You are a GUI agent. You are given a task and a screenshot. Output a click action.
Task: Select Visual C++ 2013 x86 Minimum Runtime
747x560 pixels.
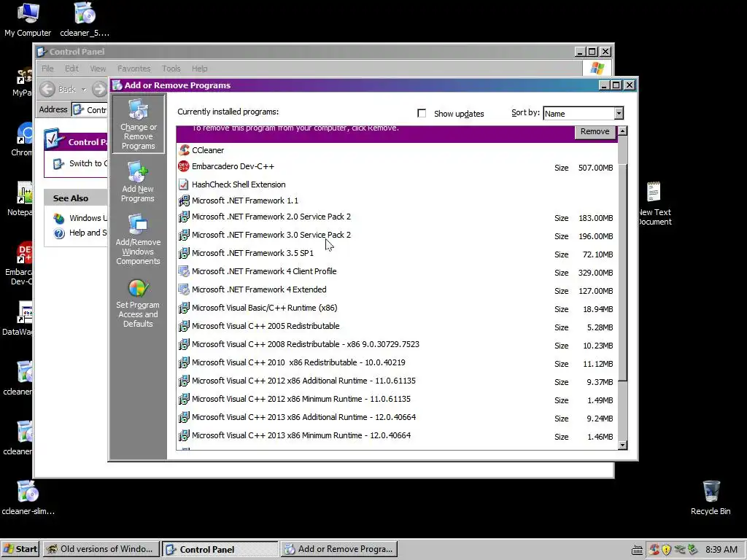pos(397,436)
